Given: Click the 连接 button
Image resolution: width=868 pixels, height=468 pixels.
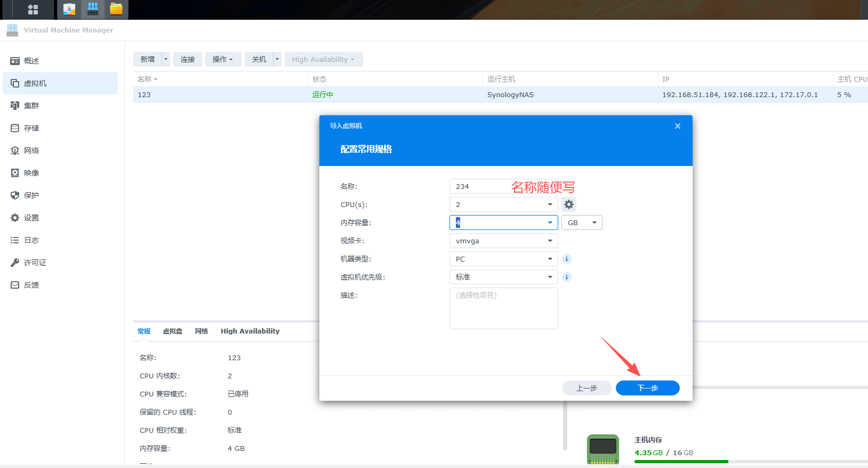Looking at the screenshot, I should tap(188, 59).
